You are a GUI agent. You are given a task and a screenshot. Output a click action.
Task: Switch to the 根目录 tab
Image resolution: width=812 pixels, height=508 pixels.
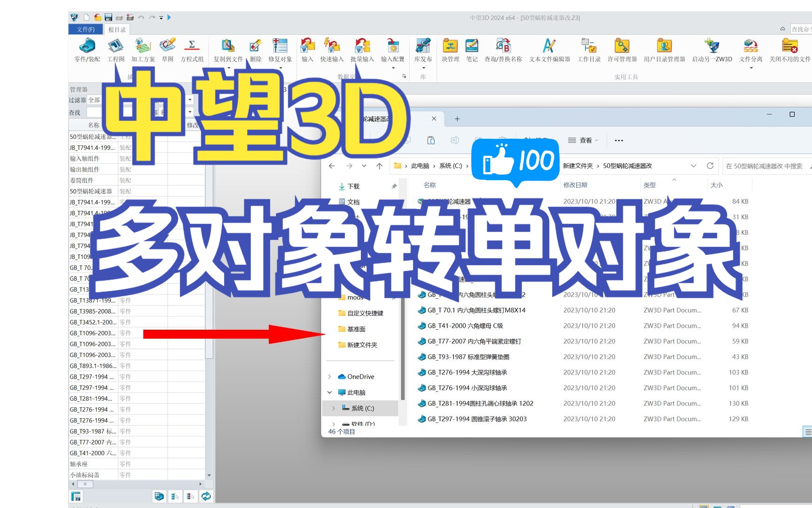[117, 29]
